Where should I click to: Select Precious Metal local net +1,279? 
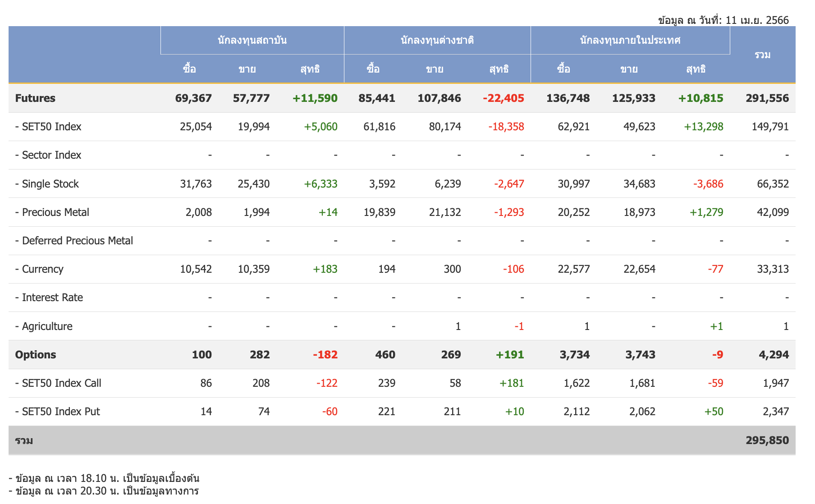coord(707,212)
